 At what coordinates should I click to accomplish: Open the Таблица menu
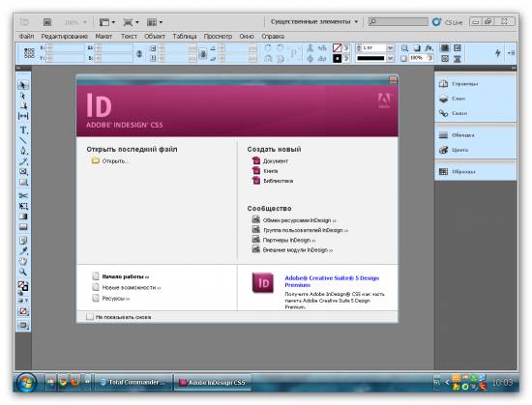pyautogui.click(x=185, y=37)
